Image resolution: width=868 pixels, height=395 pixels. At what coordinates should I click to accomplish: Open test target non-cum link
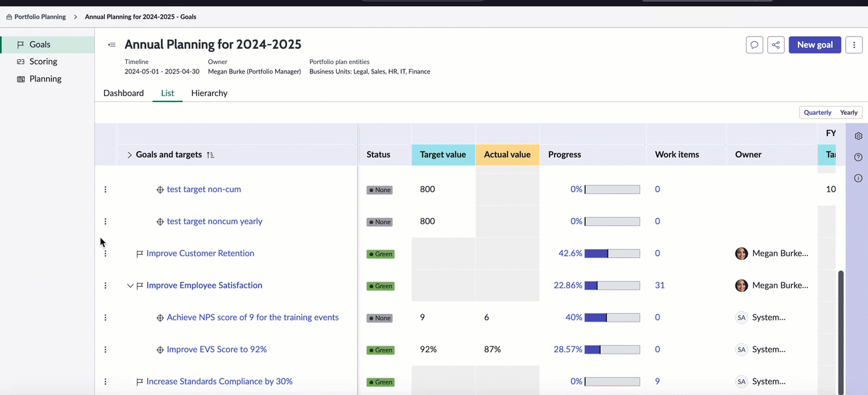pos(204,189)
